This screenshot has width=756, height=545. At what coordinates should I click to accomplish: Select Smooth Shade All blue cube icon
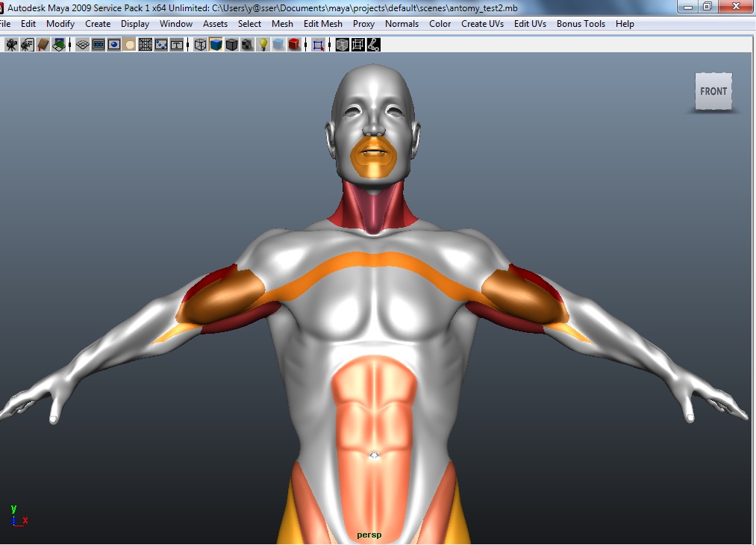click(216, 45)
